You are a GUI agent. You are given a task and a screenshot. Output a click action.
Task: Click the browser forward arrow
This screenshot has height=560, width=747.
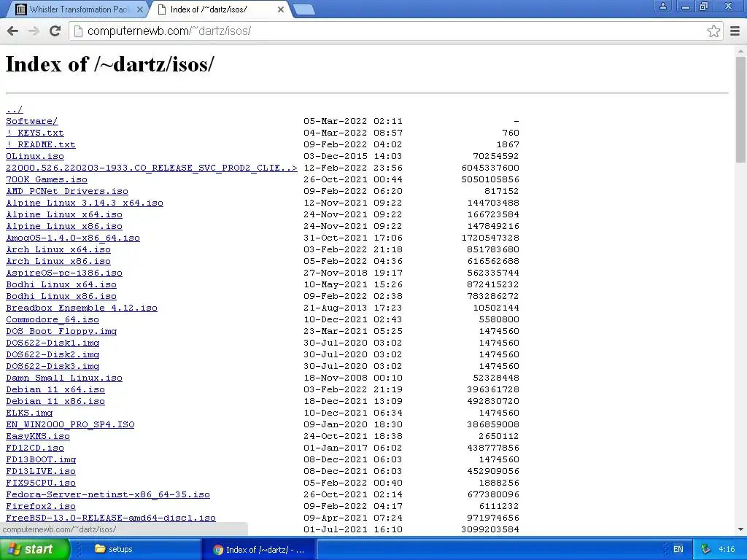34,31
